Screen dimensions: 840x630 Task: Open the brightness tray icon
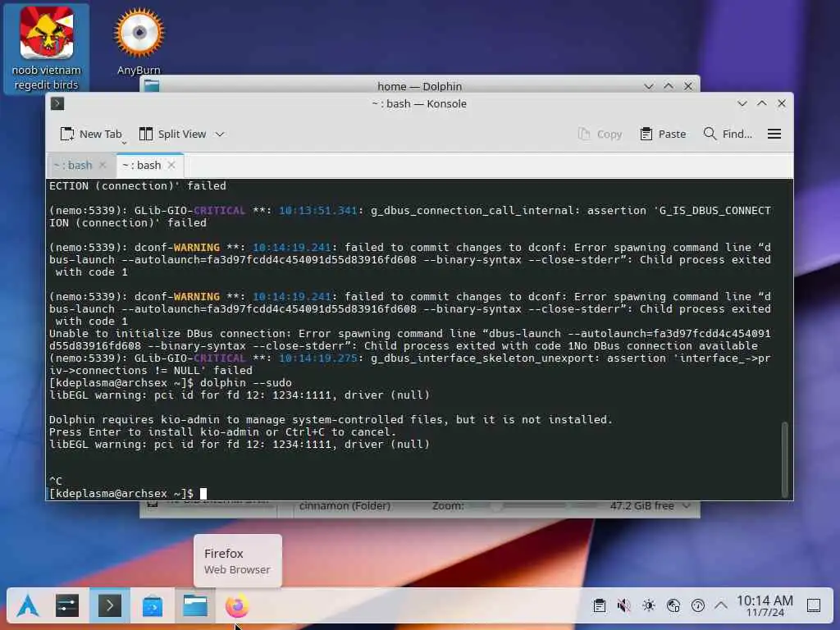(x=649, y=606)
